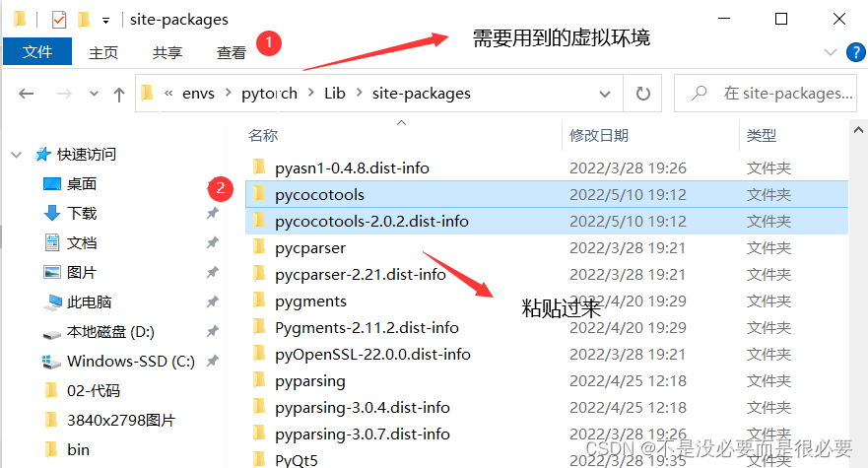Click the pycocotools folder icon
This screenshot has height=468, width=868.
pos(259,195)
